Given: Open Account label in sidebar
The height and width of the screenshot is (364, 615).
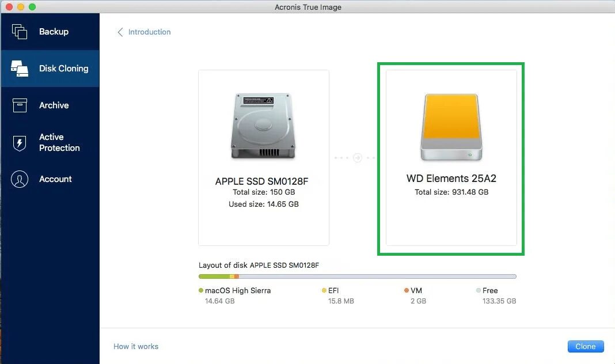Looking at the screenshot, I should pos(55,179).
